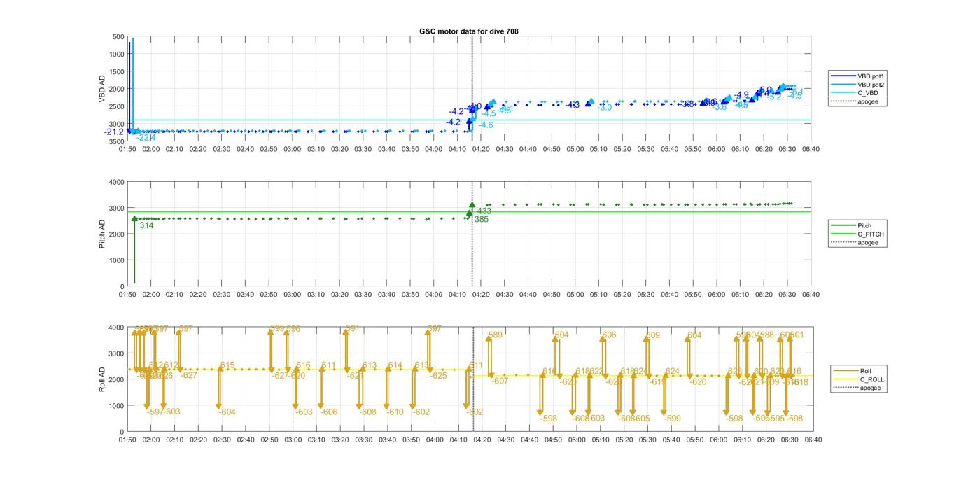Click the "-625" roll data label
This screenshot has height=485, width=980.
click(438, 376)
